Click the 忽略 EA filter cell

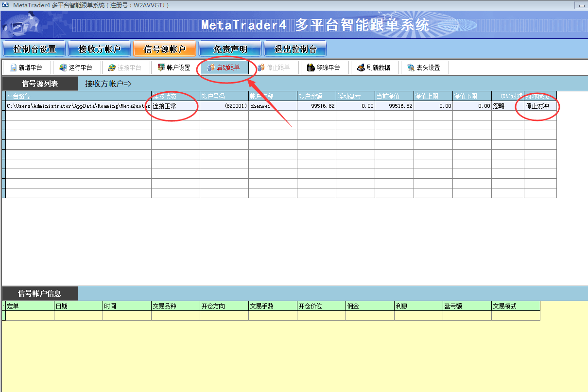pyautogui.click(x=507, y=105)
